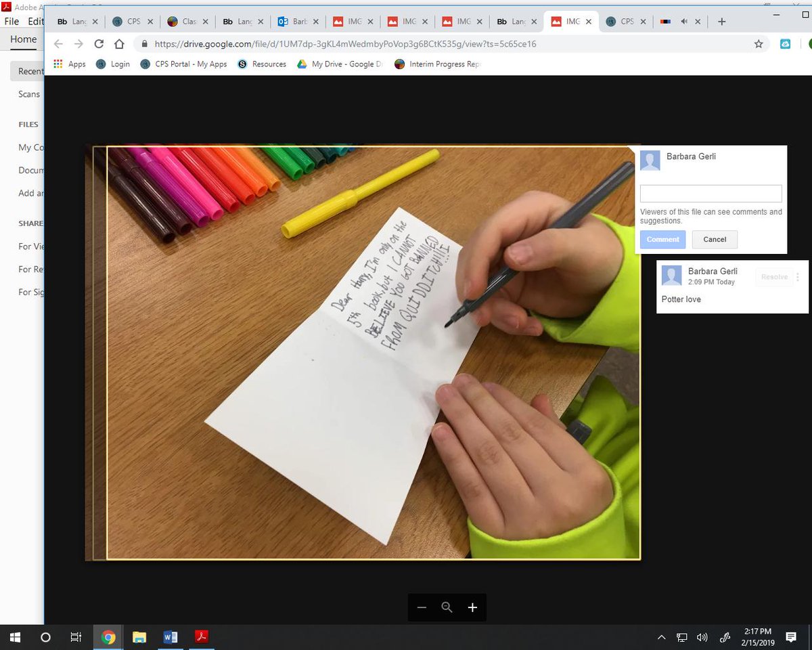This screenshot has width=812, height=650.
Task: Click the Chrome home button
Action: [119, 44]
